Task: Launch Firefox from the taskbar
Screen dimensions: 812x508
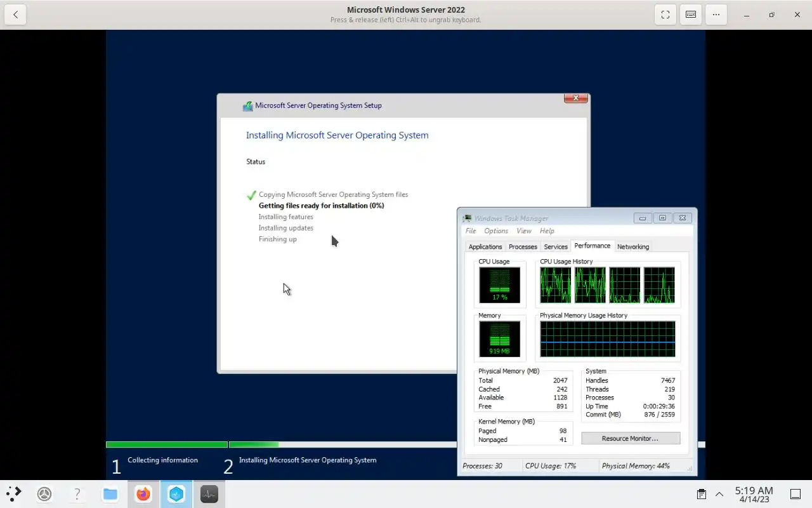Action: click(x=143, y=494)
